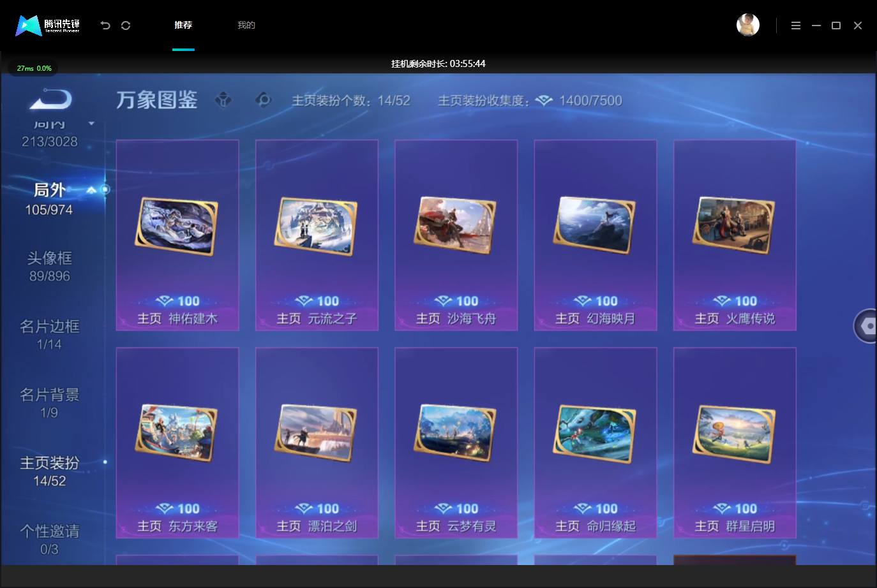Open the 东方来客 homepage card

[177, 443]
